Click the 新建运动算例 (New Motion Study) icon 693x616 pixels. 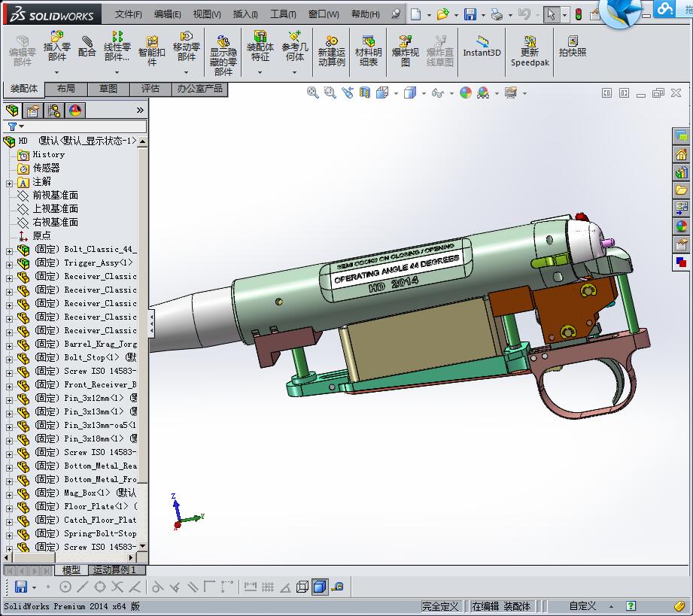point(331,51)
